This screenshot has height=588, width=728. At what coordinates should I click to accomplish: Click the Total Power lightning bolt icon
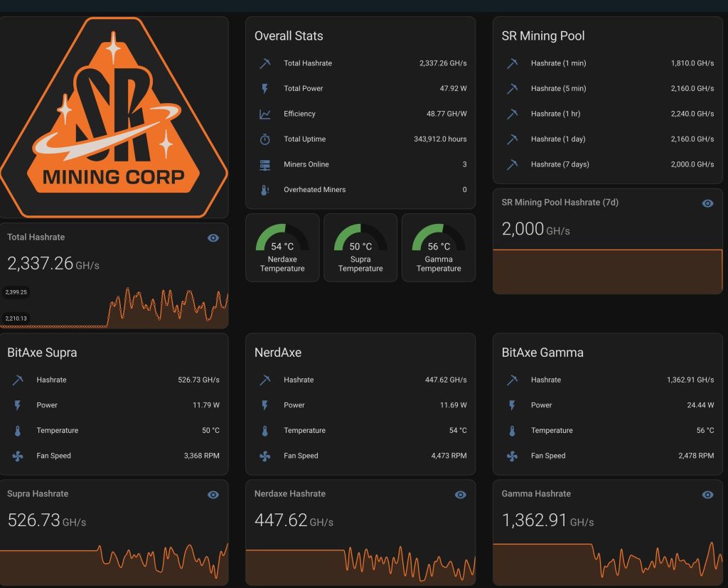[264, 88]
